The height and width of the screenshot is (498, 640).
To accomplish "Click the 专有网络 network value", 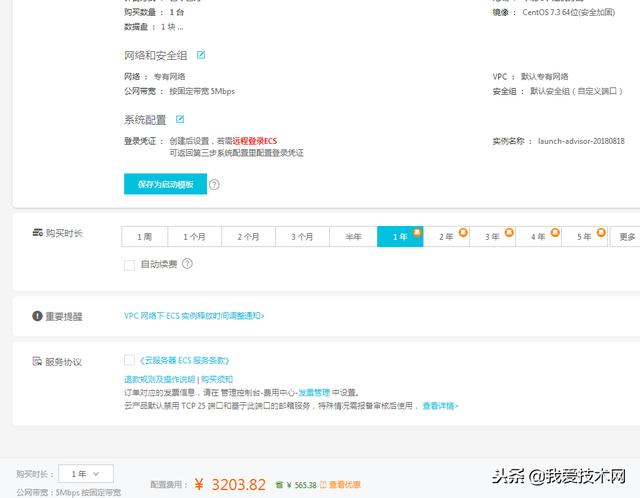I will 170,77.
